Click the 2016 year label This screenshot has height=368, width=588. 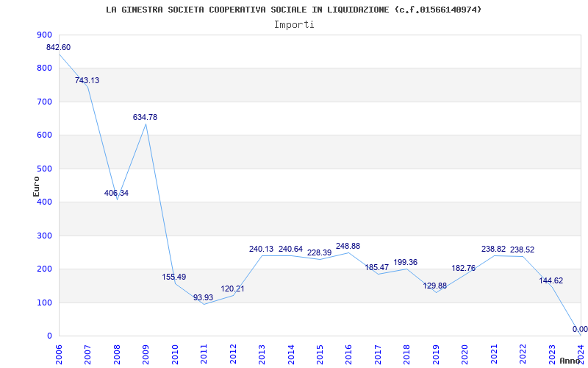point(349,354)
